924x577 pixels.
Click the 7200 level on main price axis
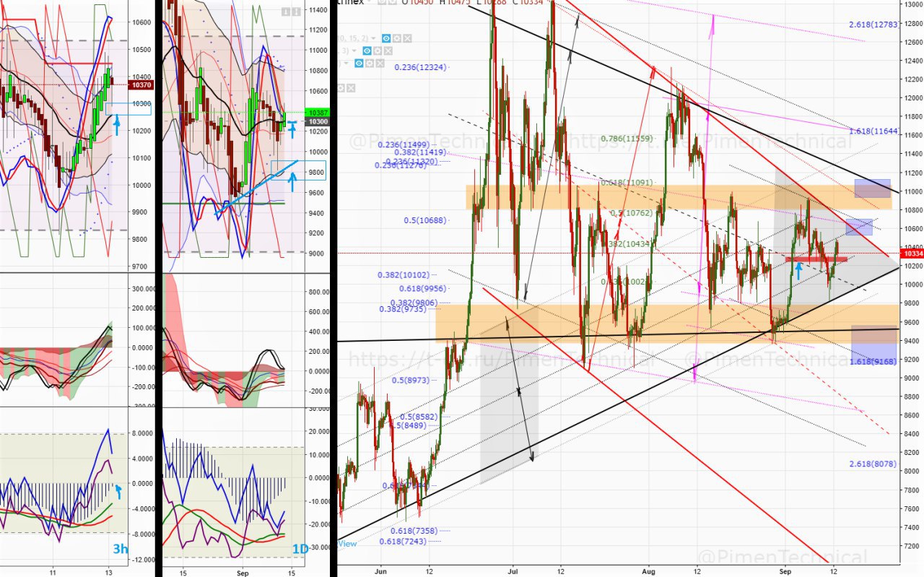(x=913, y=545)
